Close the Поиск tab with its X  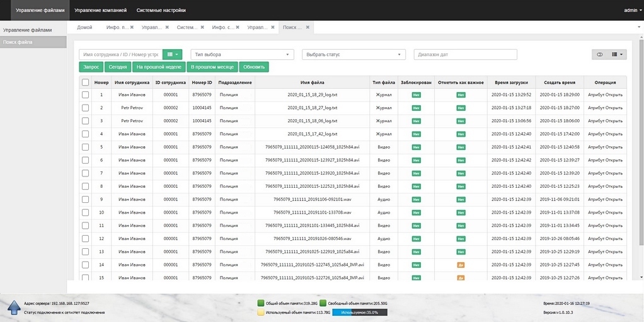click(308, 27)
